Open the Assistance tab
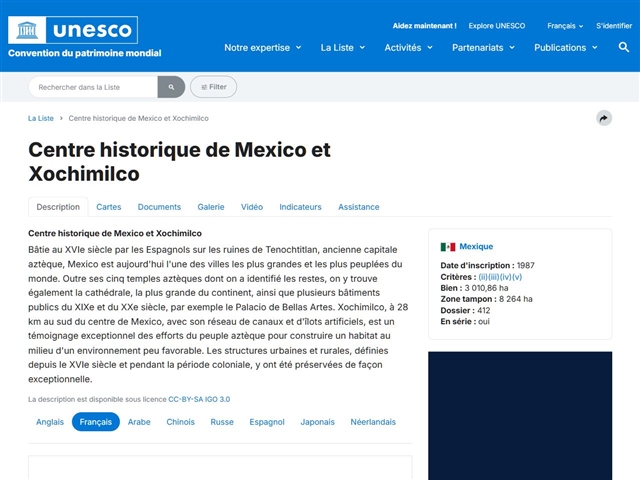Screen dimensions: 640x480 359,207
